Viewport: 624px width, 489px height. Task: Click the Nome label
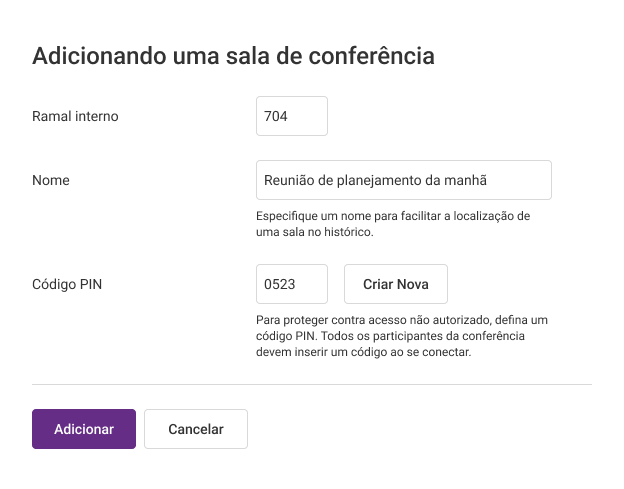(x=51, y=180)
